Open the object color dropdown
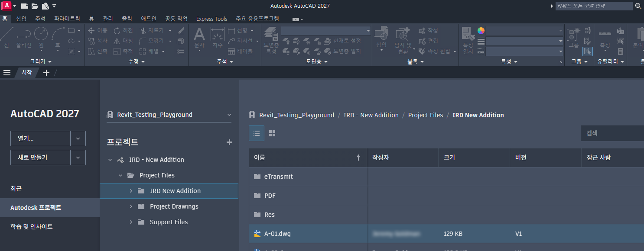Viewport: 644px width, 251px height. point(524,31)
